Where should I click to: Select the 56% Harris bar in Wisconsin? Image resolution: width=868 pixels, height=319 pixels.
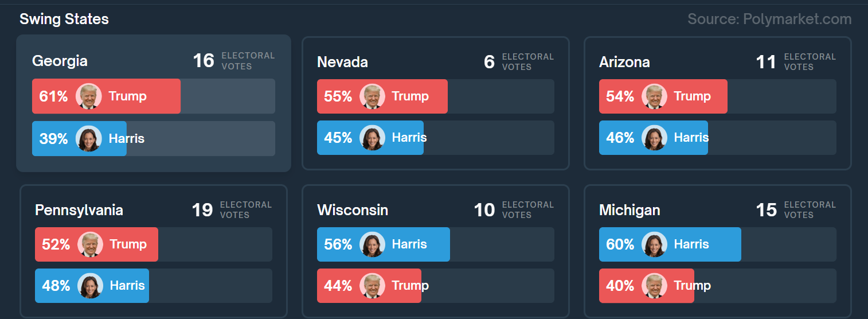click(384, 244)
